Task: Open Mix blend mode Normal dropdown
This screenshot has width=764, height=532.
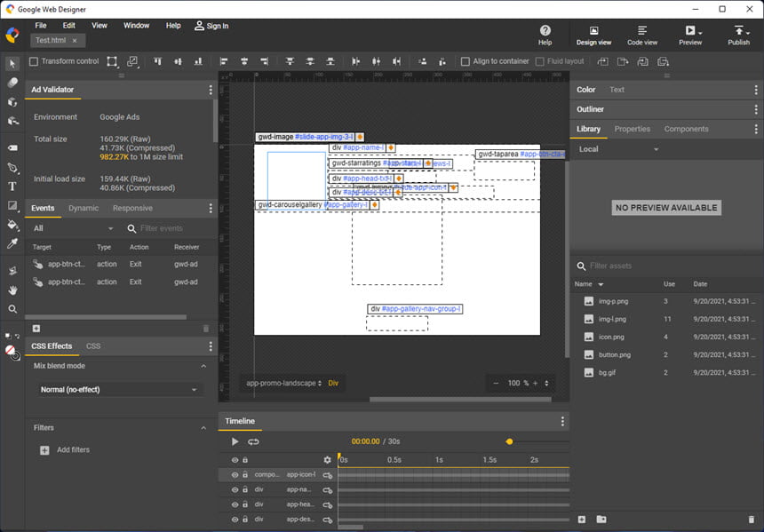Action: [120, 389]
